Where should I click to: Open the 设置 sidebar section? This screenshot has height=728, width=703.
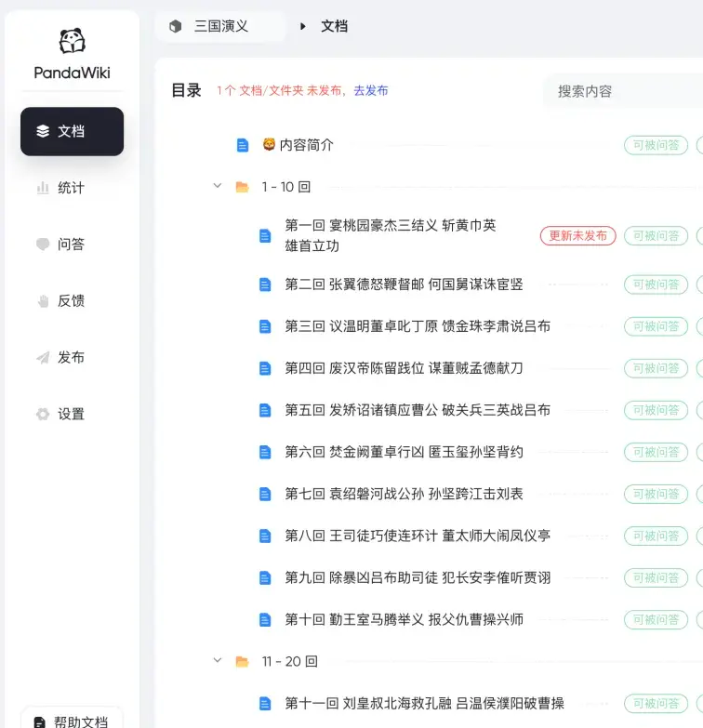coord(72,414)
